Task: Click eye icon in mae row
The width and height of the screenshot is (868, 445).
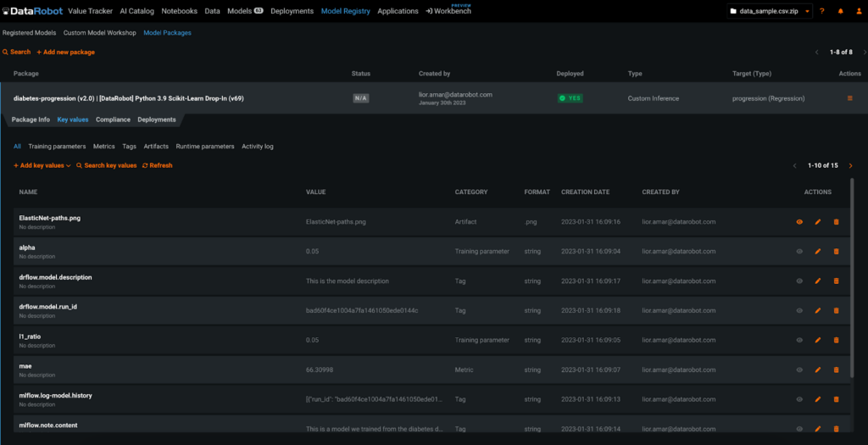Action: pyautogui.click(x=799, y=370)
